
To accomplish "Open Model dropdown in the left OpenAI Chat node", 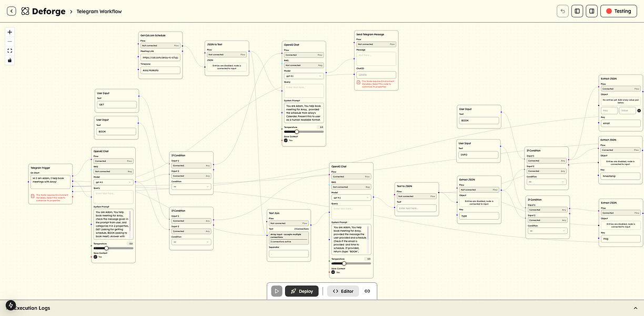I will pyautogui.click(x=113, y=182).
